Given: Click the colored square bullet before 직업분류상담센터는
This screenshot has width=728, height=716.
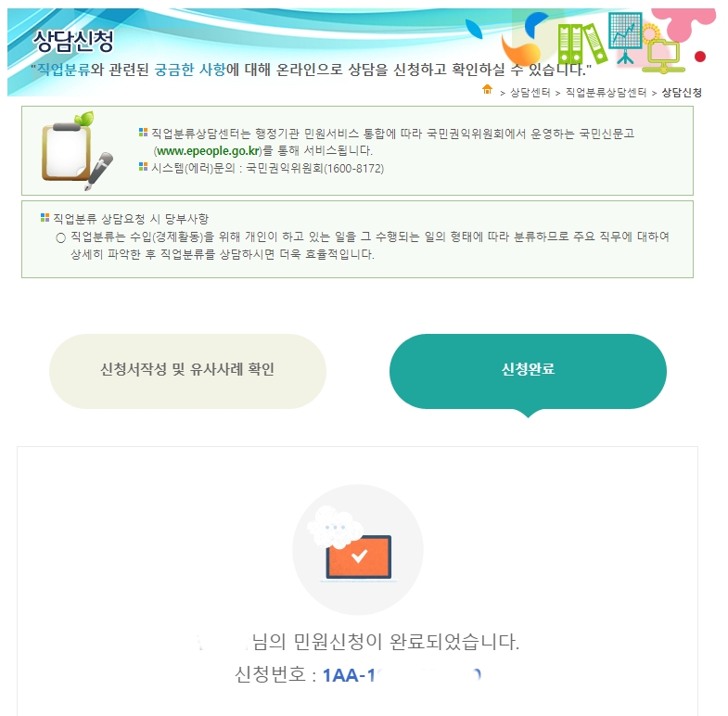Looking at the screenshot, I should (143, 133).
